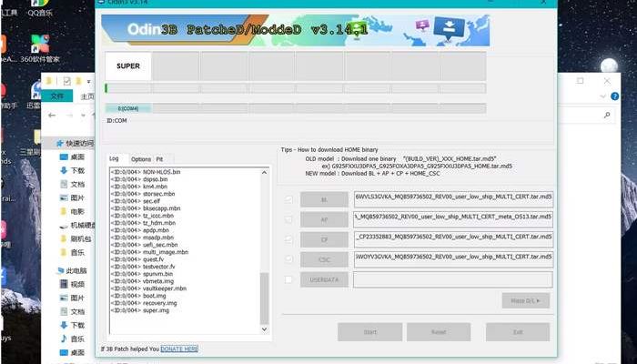Select 桌面 folder in Explorer sidebar
Screen dimensions: 637x364
tap(77, 157)
